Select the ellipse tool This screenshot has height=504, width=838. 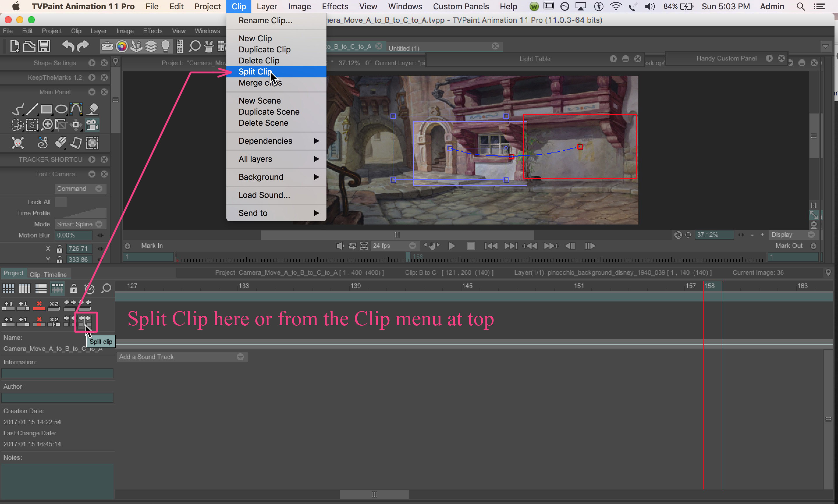(61, 109)
